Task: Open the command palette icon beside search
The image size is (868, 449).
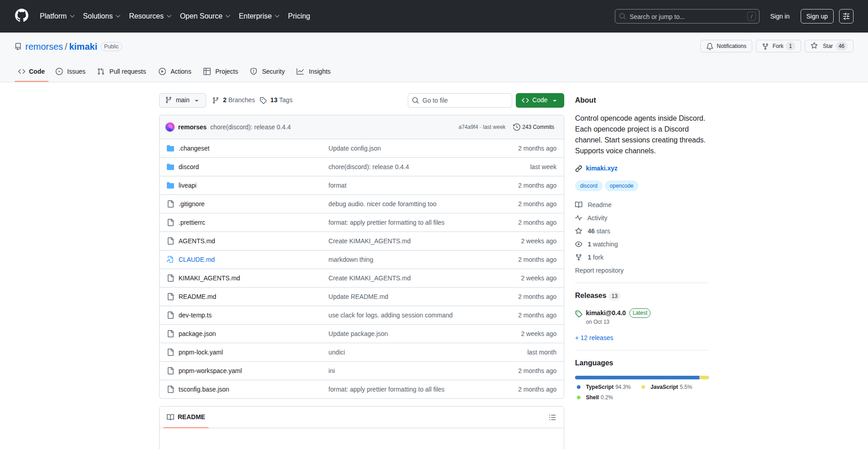Action: (846, 16)
